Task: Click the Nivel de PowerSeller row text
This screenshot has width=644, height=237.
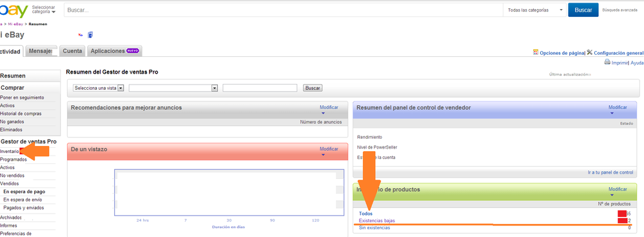Action: coord(377,147)
